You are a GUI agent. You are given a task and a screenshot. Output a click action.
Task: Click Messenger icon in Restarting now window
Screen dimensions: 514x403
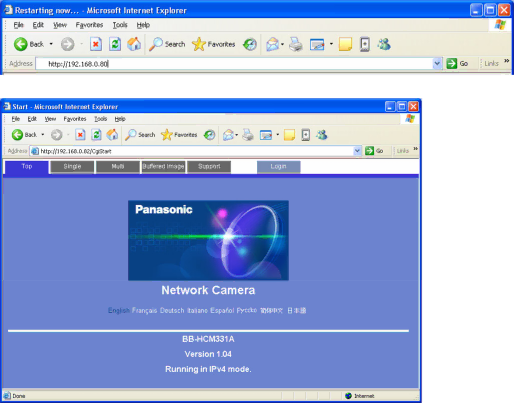(384, 44)
